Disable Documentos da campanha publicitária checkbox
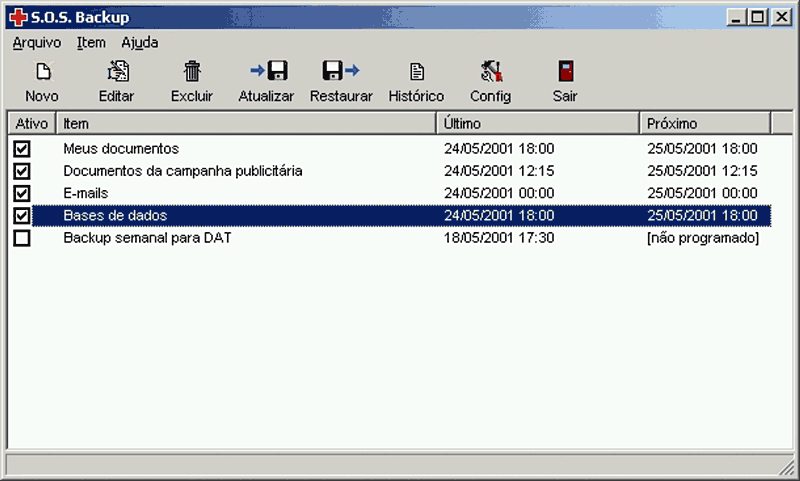 point(22,171)
